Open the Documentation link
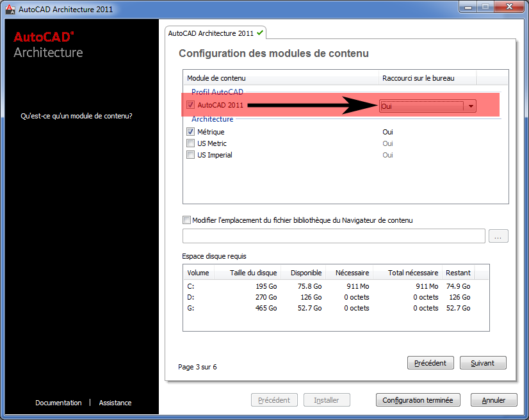This screenshot has height=420, width=529. (x=58, y=403)
